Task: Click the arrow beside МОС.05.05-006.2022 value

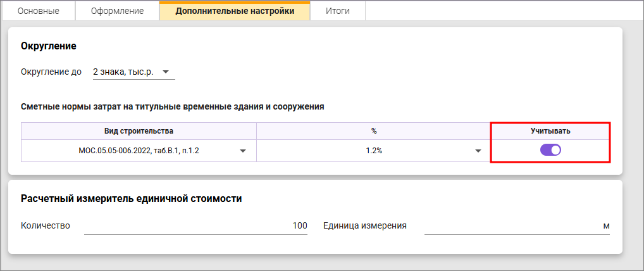Action: [243, 151]
